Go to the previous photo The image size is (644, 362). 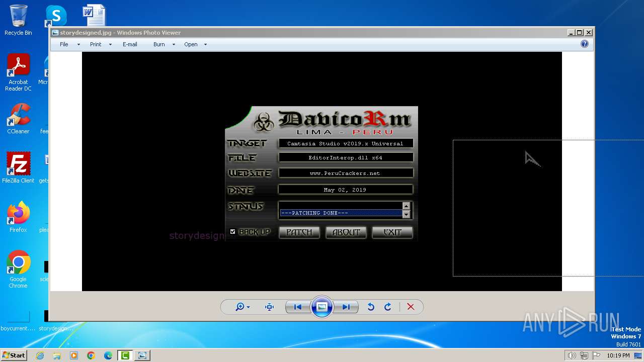[x=298, y=307]
